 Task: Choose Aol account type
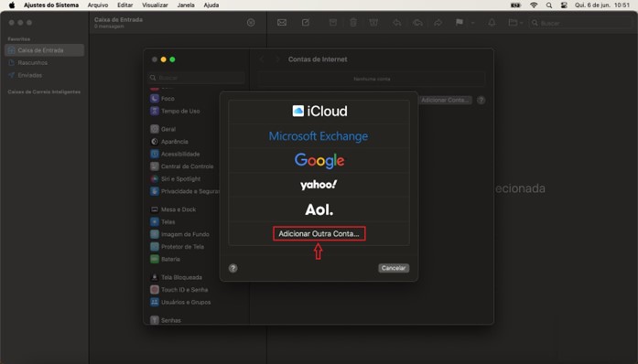point(319,209)
